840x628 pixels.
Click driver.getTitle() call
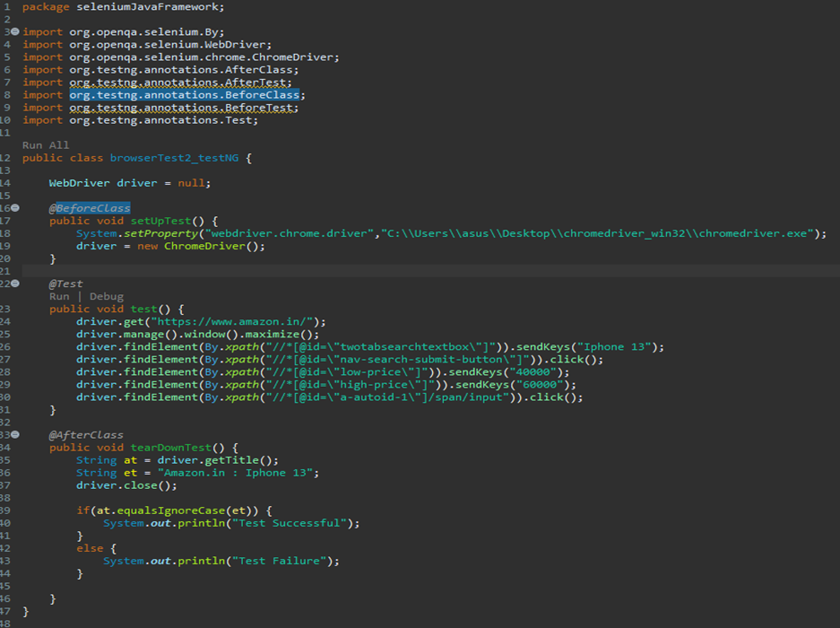coord(215,460)
